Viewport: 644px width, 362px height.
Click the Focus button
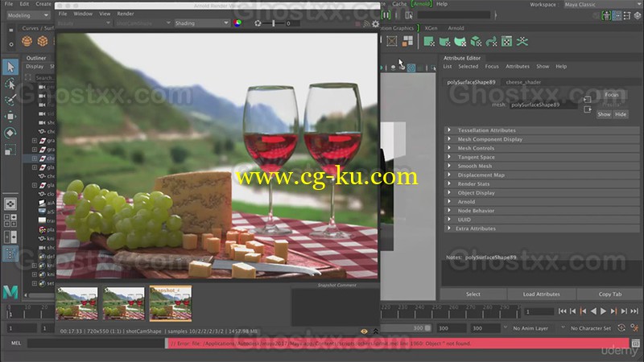(612, 94)
